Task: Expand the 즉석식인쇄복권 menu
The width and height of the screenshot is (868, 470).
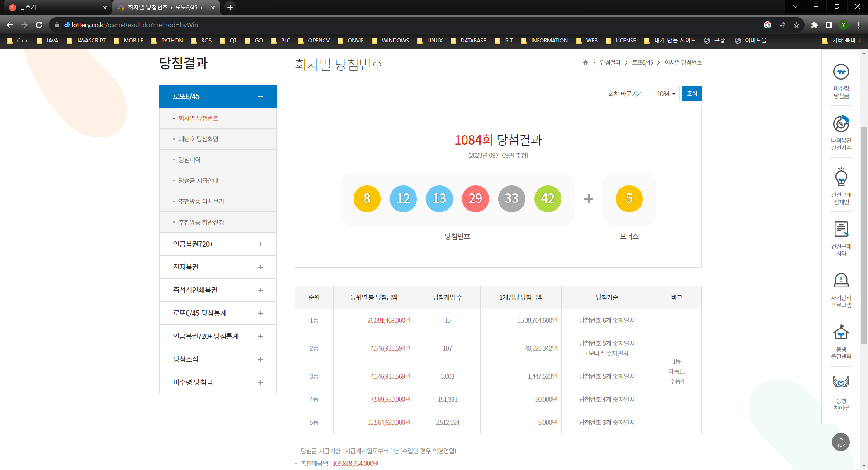Action: pos(260,290)
